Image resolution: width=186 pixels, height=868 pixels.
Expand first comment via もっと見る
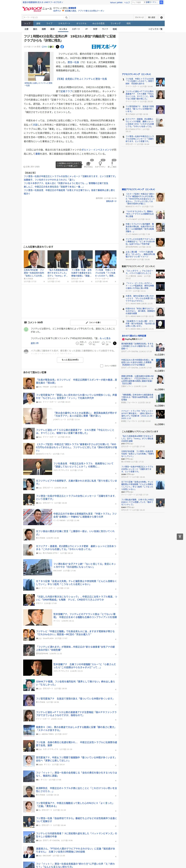tap(105, 338)
